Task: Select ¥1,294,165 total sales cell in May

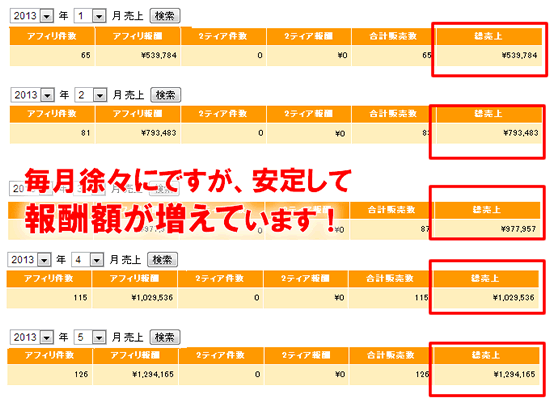Action: point(486,375)
